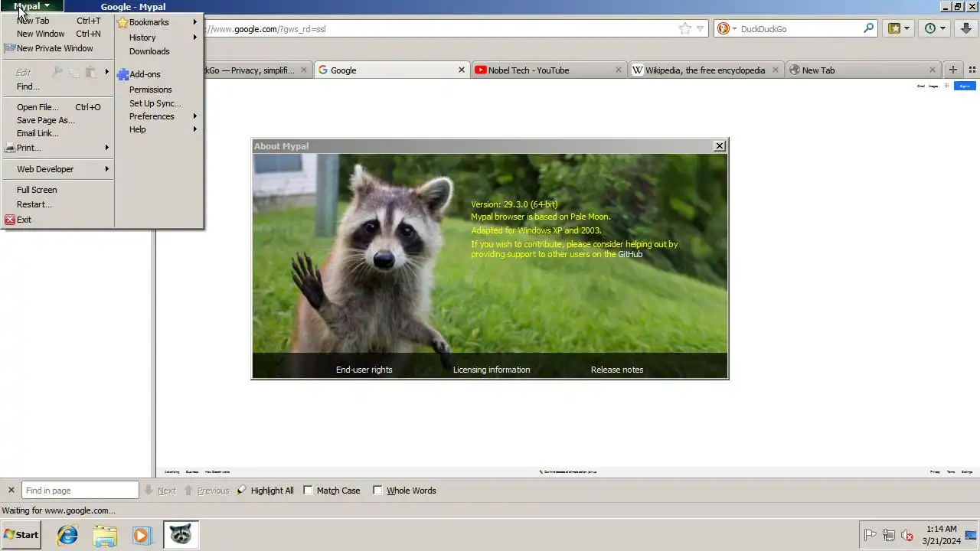Enable the Whole Words checkbox
Image resolution: width=980 pixels, height=551 pixels.
pos(377,491)
